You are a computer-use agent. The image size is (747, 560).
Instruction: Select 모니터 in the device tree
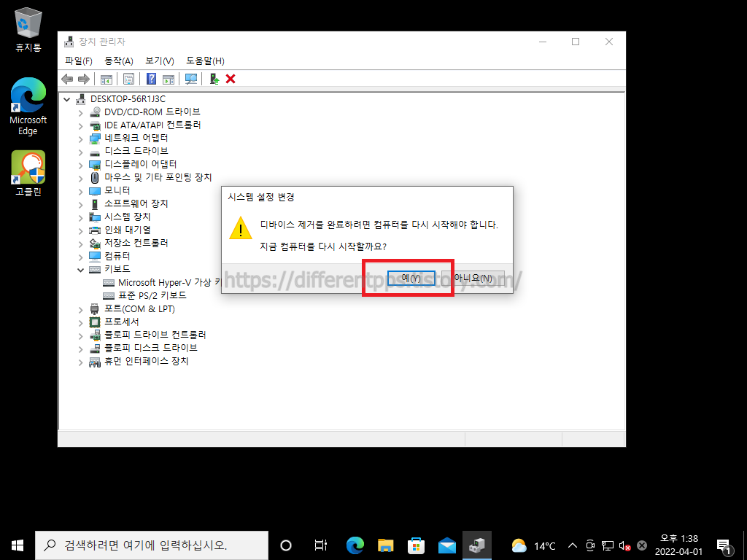tap(117, 190)
